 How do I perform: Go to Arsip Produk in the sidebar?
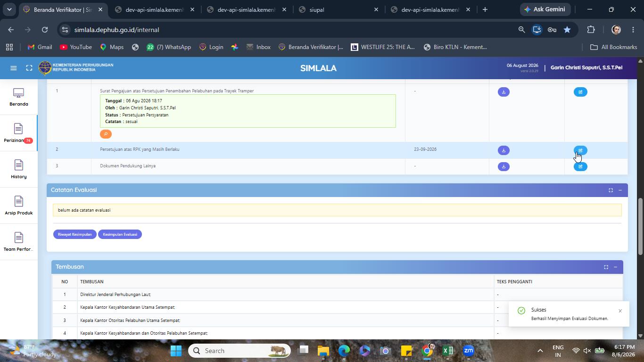[x=18, y=206]
